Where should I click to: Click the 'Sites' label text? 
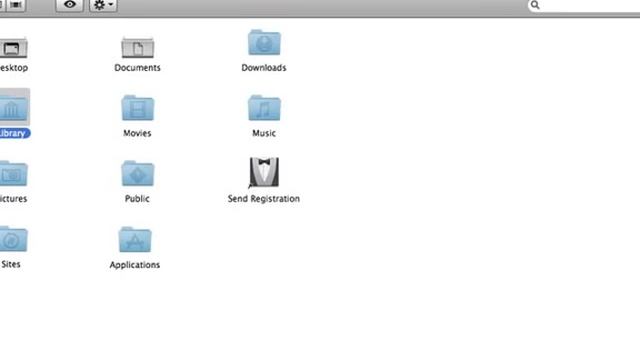[11, 264]
